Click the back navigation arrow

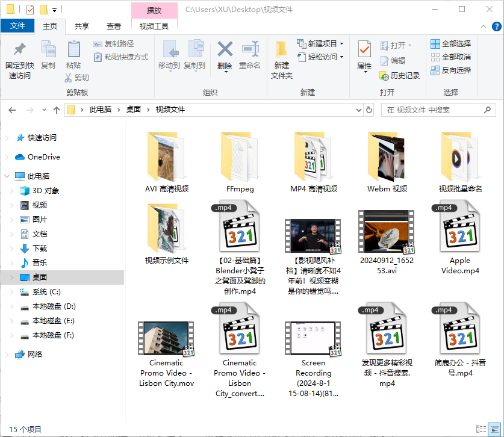[x=12, y=110]
